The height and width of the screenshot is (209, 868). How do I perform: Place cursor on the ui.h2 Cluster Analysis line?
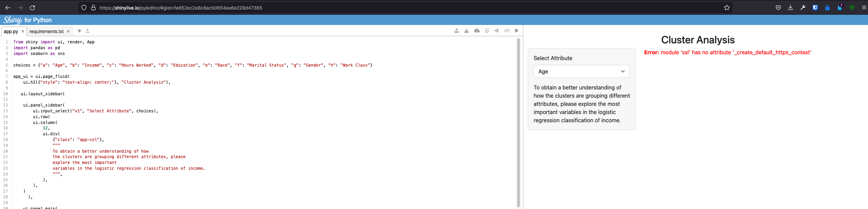click(x=97, y=82)
